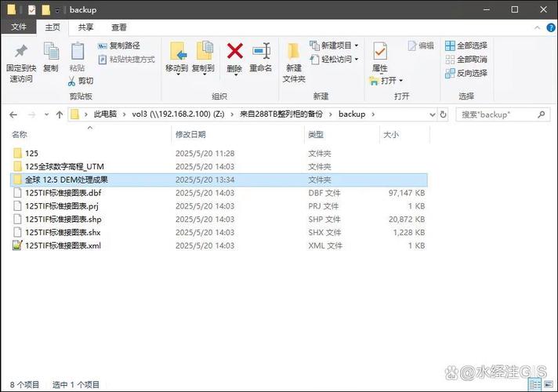The height and width of the screenshot is (392, 558).
Task: Click the Refresh address bar icon
Action: [443, 114]
